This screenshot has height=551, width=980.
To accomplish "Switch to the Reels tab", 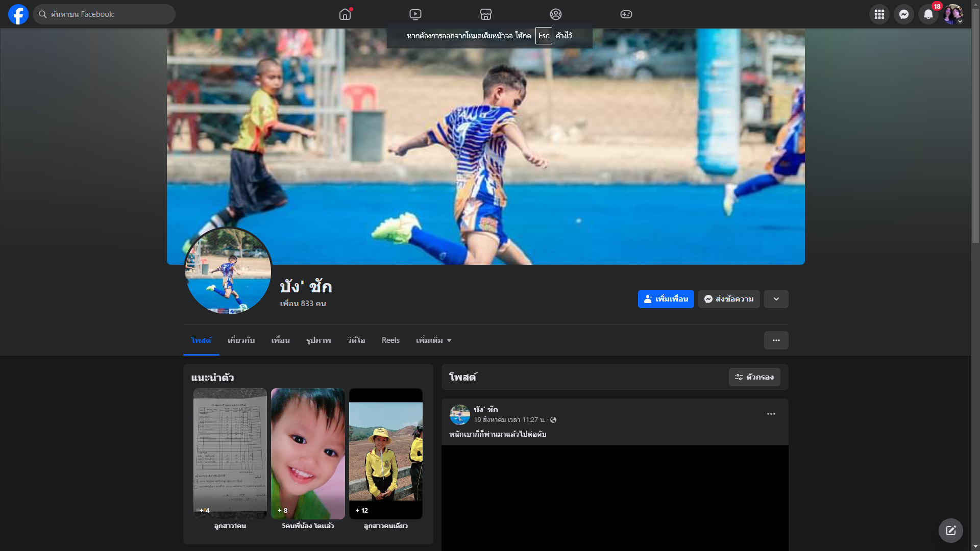I will 390,340.
